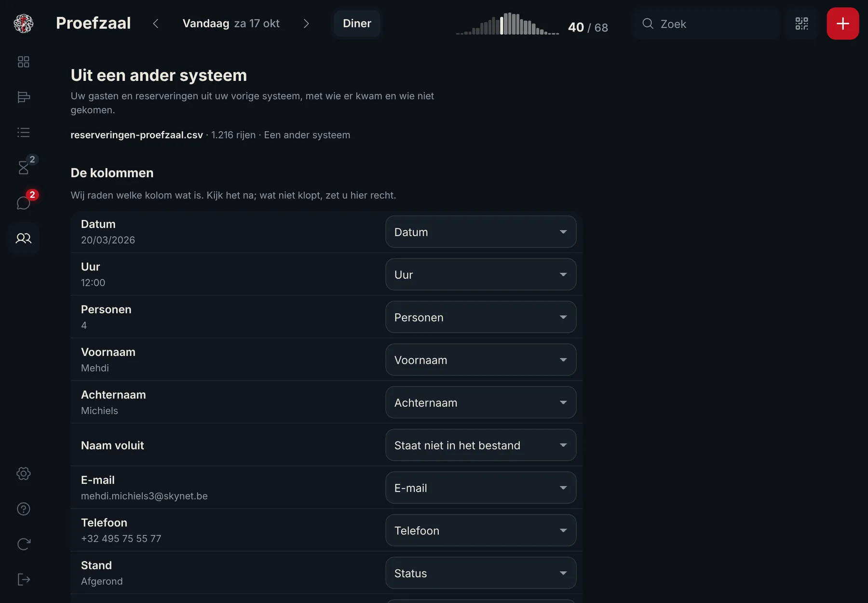Open the QR code scanner icon

pos(801,23)
